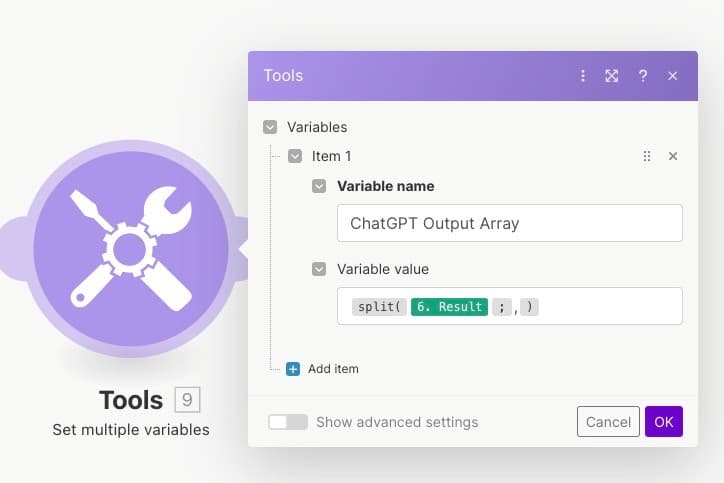
Task: Select the closing parenthesis token
Action: (x=529, y=307)
